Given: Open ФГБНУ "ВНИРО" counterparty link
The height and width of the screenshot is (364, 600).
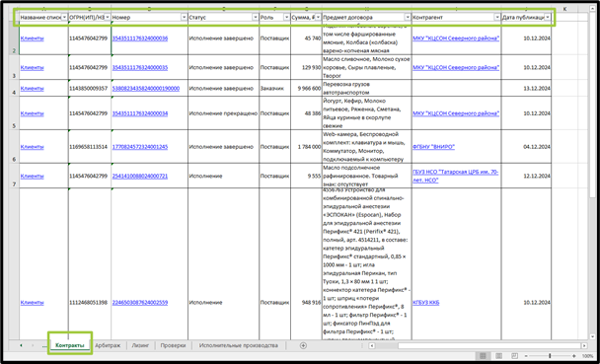Looking at the screenshot, I should click(433, 147).
